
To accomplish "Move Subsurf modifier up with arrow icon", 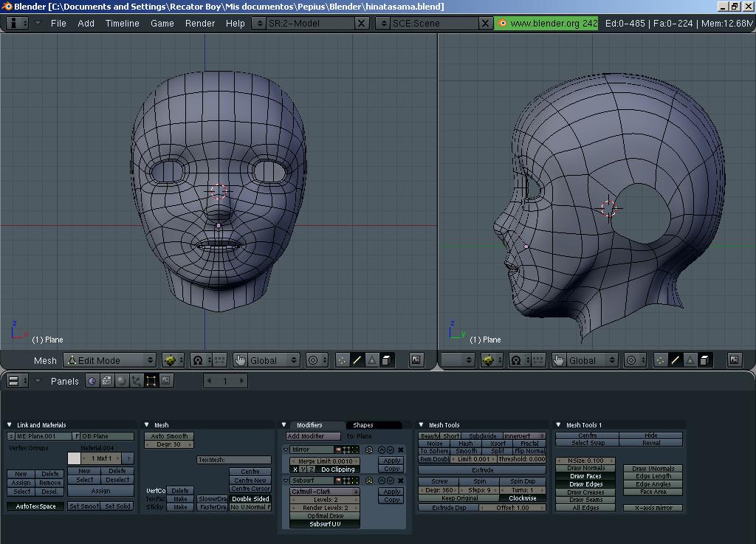I will click(382, 481).
